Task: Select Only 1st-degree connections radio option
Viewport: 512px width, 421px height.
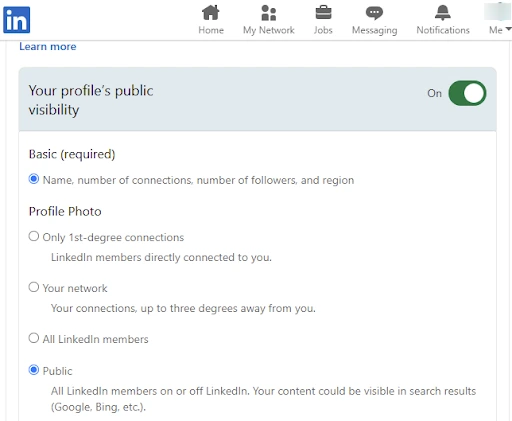Action: tap(34, 236)
